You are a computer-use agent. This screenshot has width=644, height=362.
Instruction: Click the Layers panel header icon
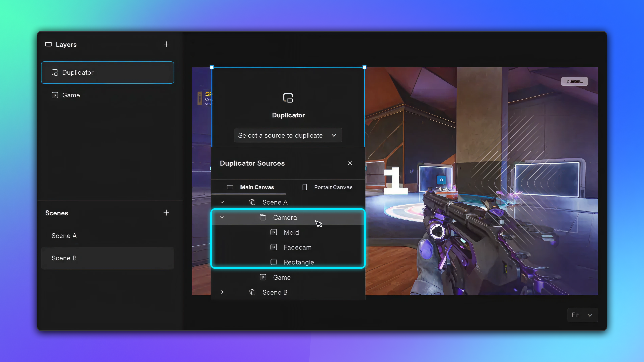pyautogui.click(x=48, y=44)
